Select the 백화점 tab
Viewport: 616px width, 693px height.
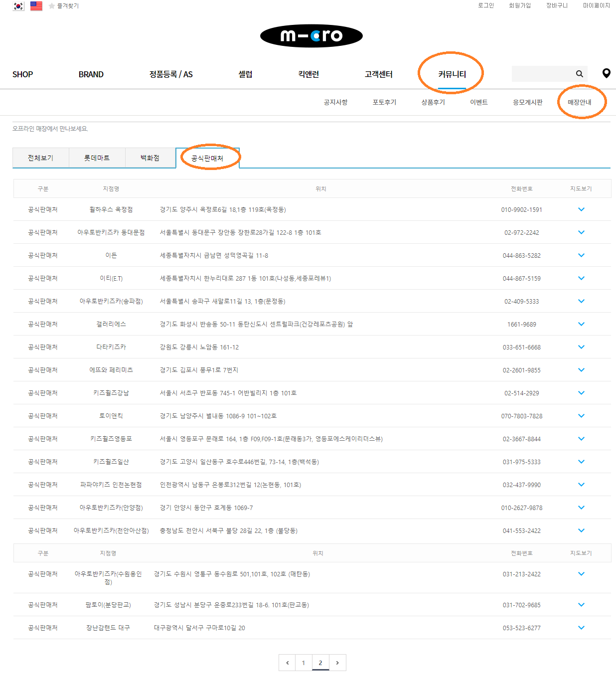pos(150,158)
